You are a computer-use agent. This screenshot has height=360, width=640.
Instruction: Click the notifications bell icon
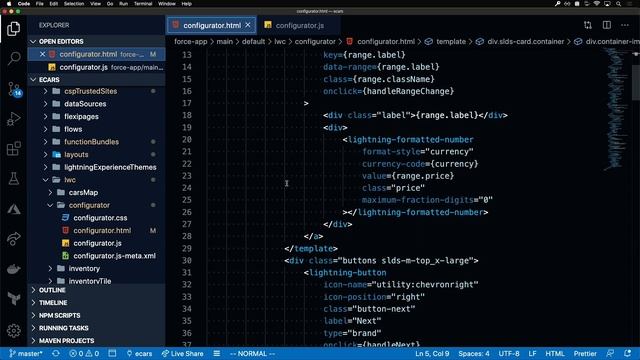point(628,353)
